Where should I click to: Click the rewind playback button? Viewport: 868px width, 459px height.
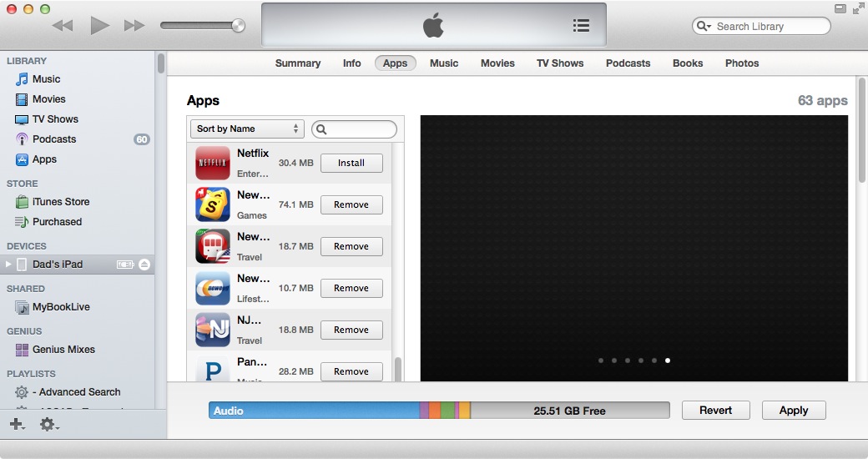[63, 26]
